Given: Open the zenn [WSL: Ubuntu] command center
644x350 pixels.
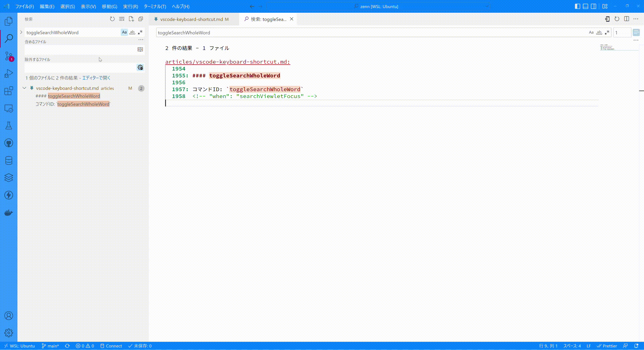Looking at the screenshot, I should coord(378,6).
